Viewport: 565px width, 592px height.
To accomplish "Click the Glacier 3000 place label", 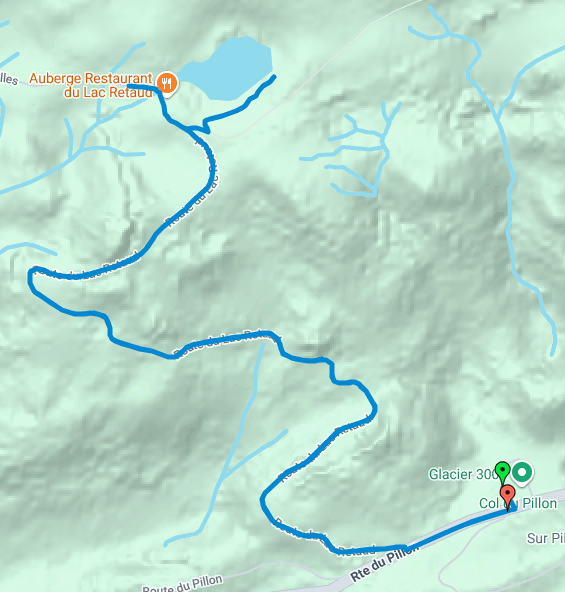I will (x=462, y=474).
